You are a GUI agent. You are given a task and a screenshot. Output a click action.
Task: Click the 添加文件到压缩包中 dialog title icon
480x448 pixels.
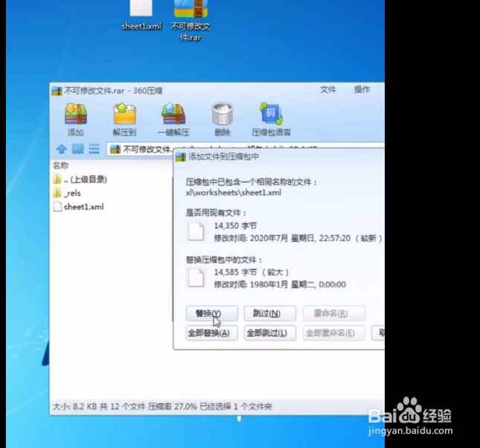tap(181, 157)
